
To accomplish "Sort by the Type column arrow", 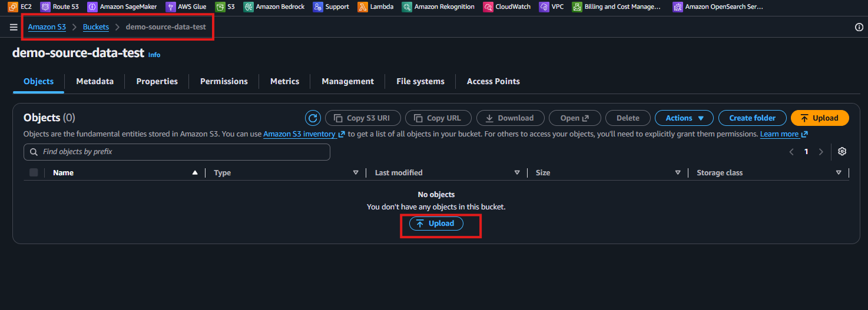I will click(x=356, y=173).
